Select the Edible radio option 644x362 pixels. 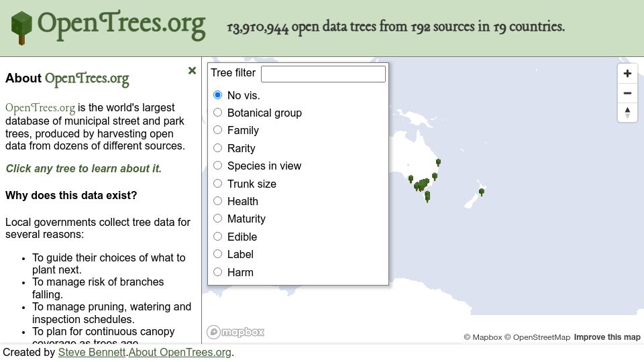(217, 237)
